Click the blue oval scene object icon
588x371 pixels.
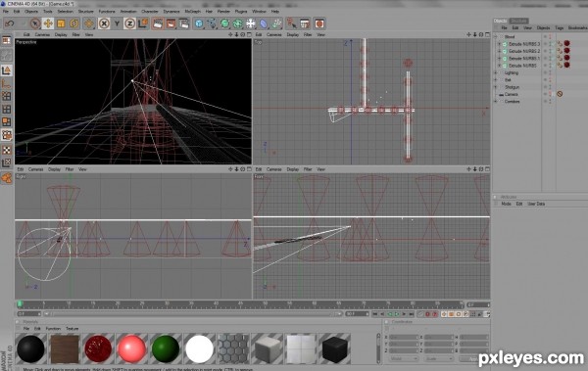coord(264,23)
